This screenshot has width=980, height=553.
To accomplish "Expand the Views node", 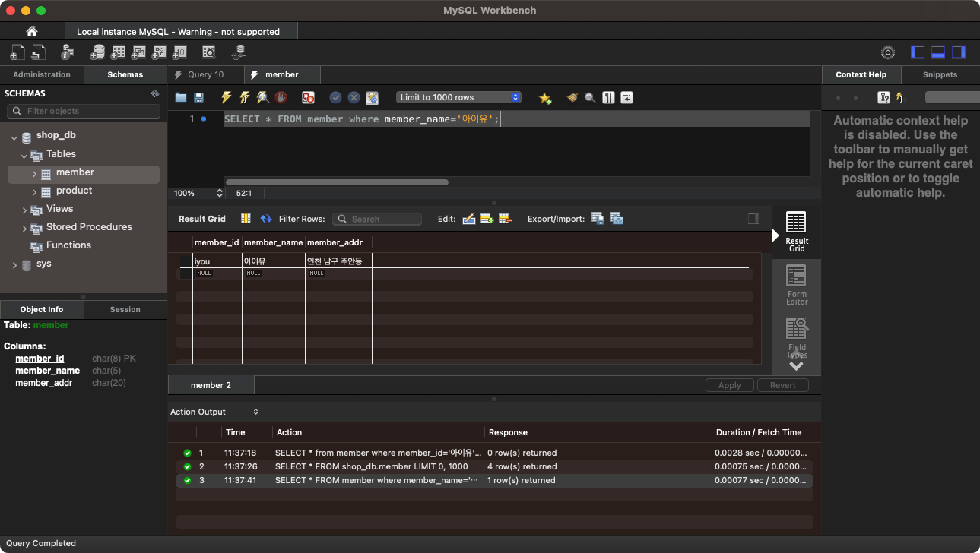I will pyautogui.click(x=24, y=210).
